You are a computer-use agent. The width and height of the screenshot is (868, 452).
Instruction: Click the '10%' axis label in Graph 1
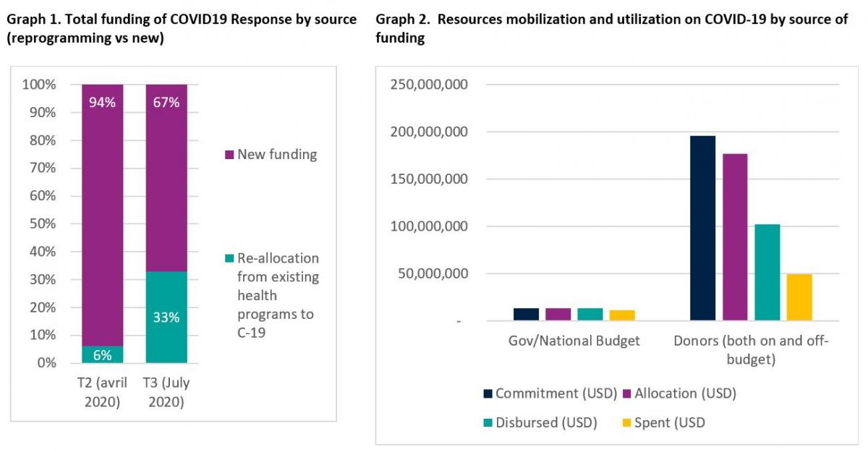(43, 336)
